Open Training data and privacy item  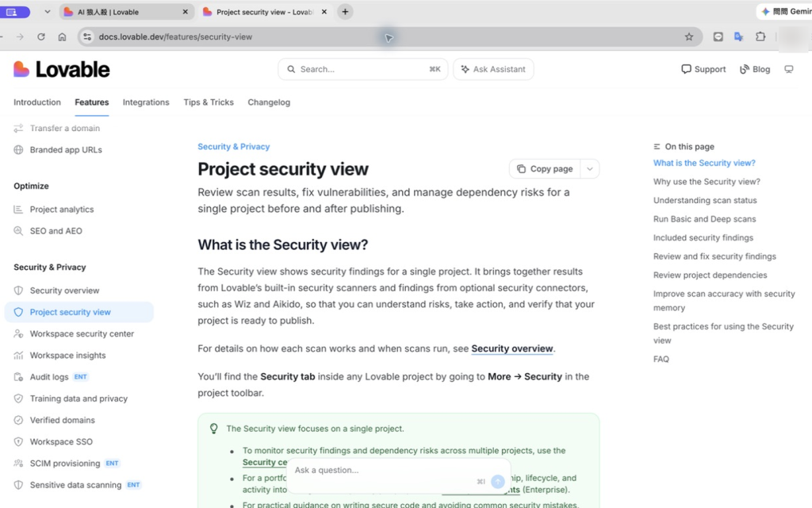coord(79,398)
